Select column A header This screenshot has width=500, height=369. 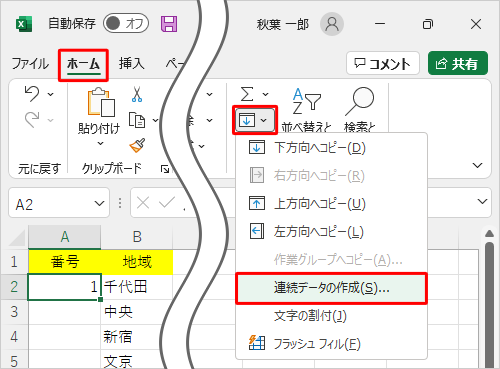(x=65, y=237)
